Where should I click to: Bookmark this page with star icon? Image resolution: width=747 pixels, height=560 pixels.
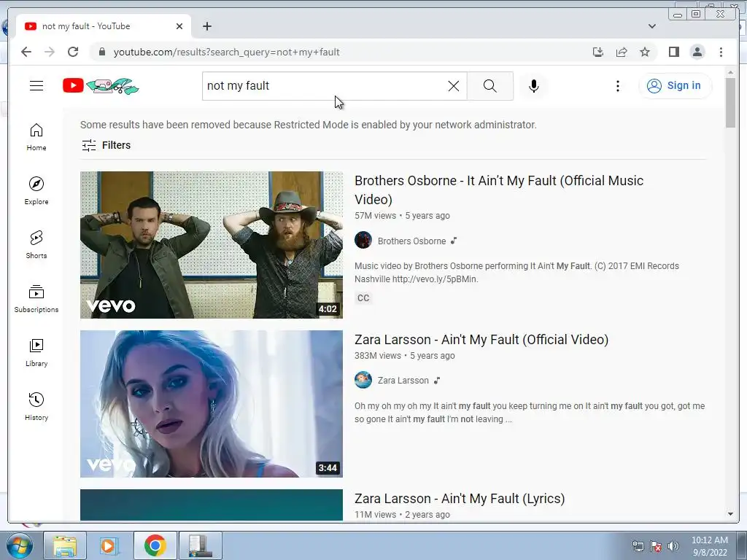pyautogui.click(x=645, y=52)
